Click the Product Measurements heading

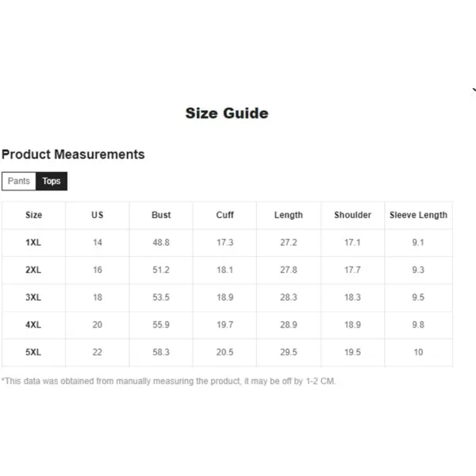coord(73,154)
